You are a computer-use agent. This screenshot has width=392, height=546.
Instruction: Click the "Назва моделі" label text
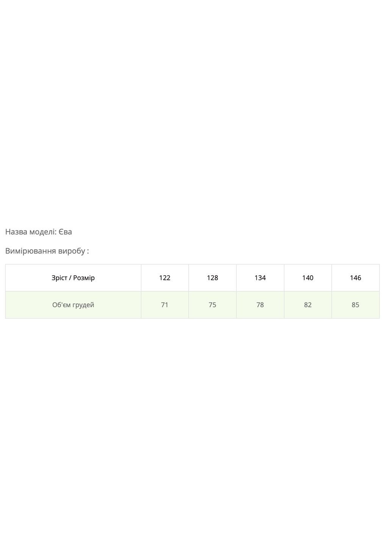[x=30, y=232]
